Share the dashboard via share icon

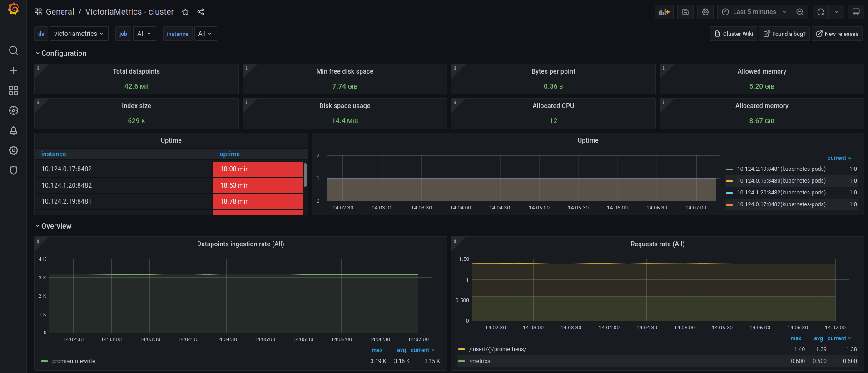click(x=201, y=12)
